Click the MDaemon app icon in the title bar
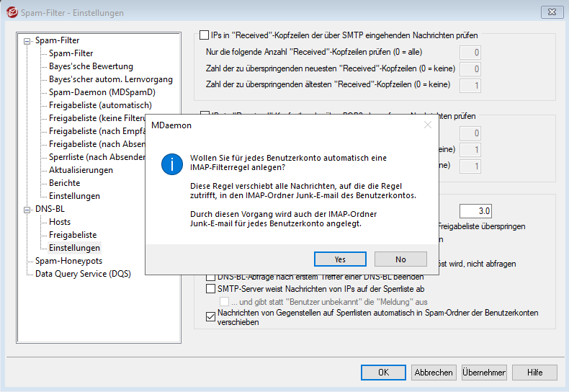This screenshot has width=569, height=392. pos(11,13)
